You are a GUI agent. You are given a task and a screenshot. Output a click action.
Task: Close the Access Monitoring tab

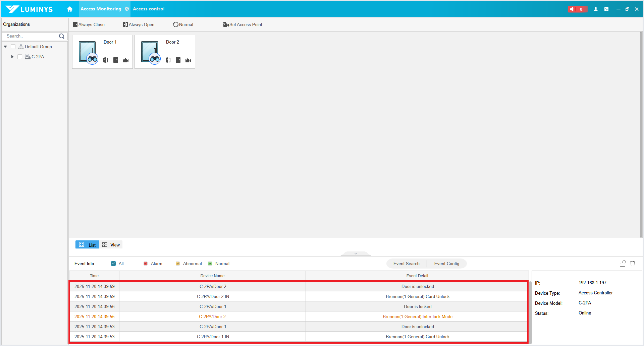[x=127, y=9]
